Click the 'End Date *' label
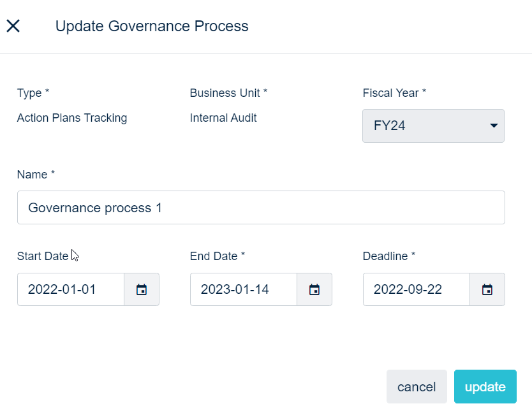 click(x=218, y=256)
